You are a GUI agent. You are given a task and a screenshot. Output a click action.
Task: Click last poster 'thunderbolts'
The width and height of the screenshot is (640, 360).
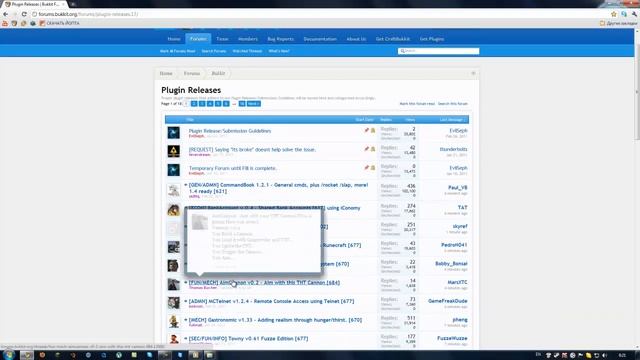(453, 149)
